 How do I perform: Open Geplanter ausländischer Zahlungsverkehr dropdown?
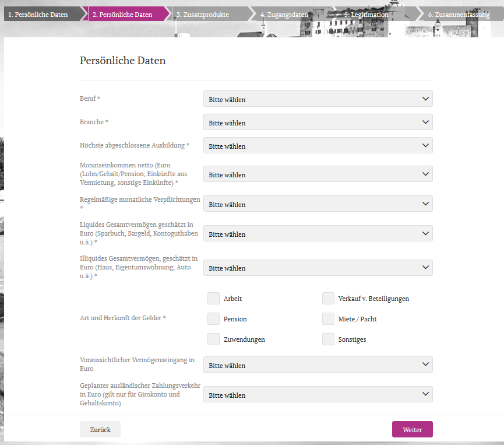pos(318,395)
